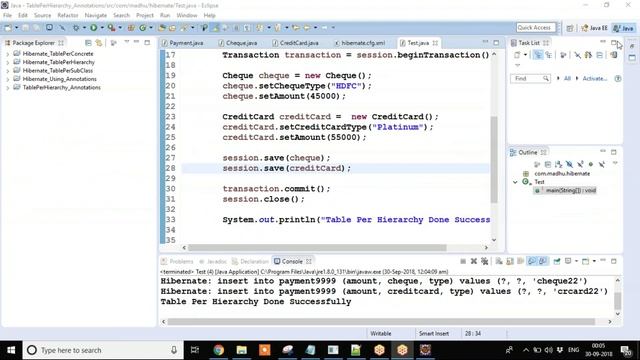Open the File menu
The image size is (640, 360).
coord(7,15)
